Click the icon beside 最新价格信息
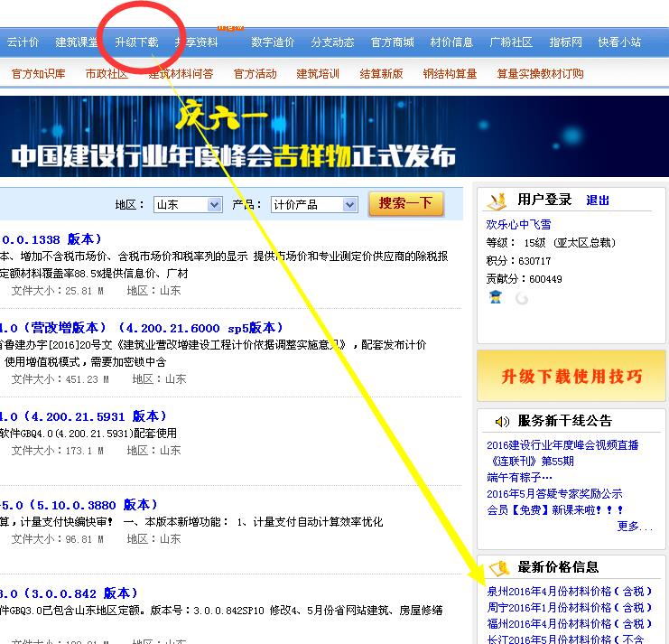 pyautogui.click(x=499, y=567)
